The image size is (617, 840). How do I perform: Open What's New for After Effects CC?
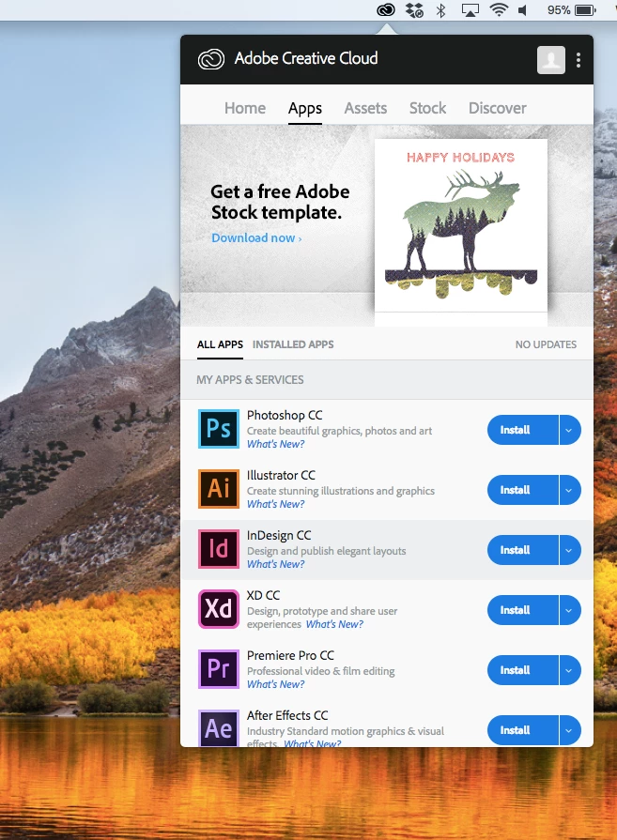pyautogui.click(x=312, y=743)
